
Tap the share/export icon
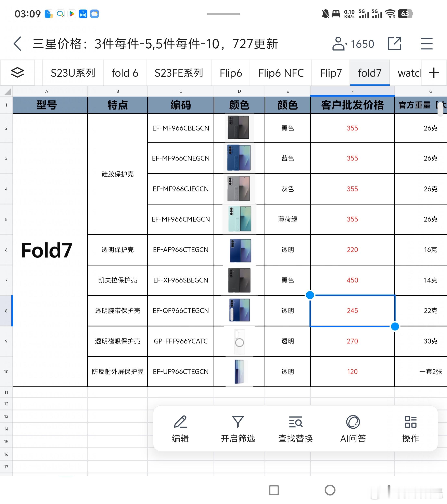[x=395, y=44]
